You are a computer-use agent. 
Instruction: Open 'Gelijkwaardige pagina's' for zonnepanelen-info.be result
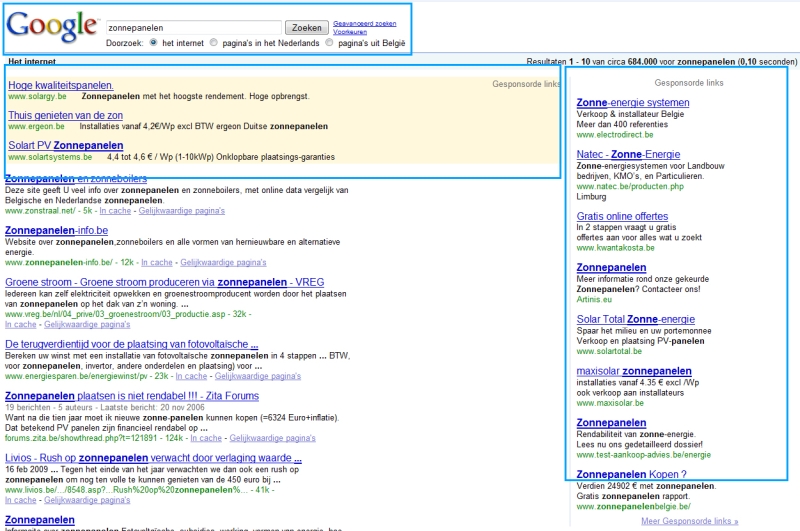point(223,262)
